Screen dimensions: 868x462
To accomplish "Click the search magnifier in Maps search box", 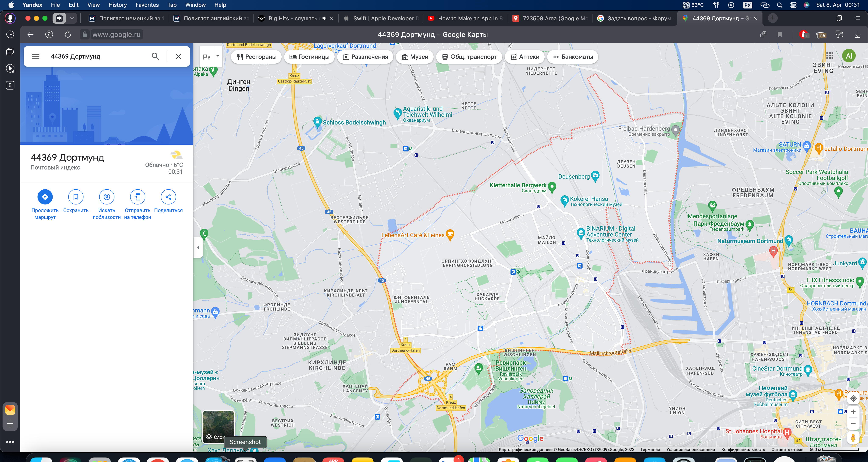I will tap(155, 56).
